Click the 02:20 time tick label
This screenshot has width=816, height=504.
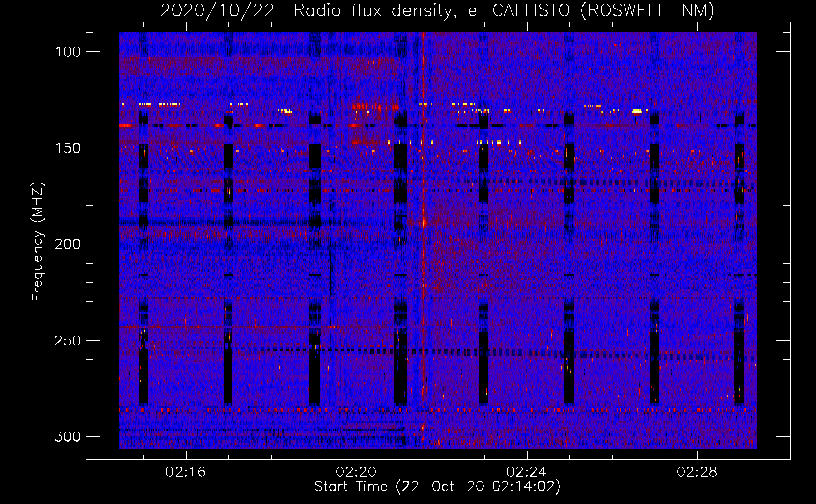357,472
